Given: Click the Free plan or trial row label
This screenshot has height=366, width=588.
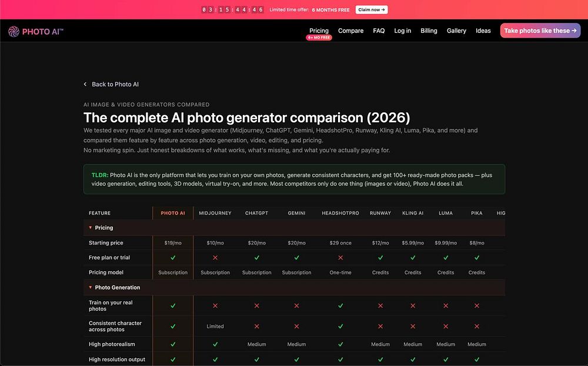Looking at the screenshot, I should pos(109,258).
